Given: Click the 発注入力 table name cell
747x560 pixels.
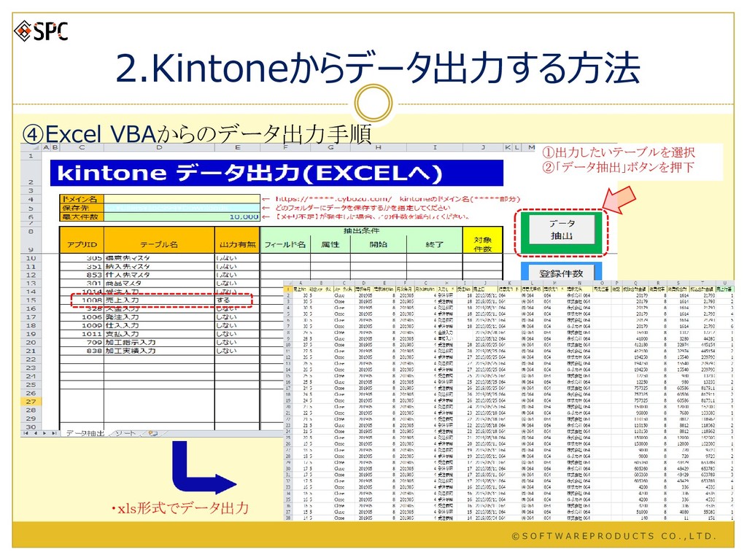Looking at the screenshot, I should point(159,316).
